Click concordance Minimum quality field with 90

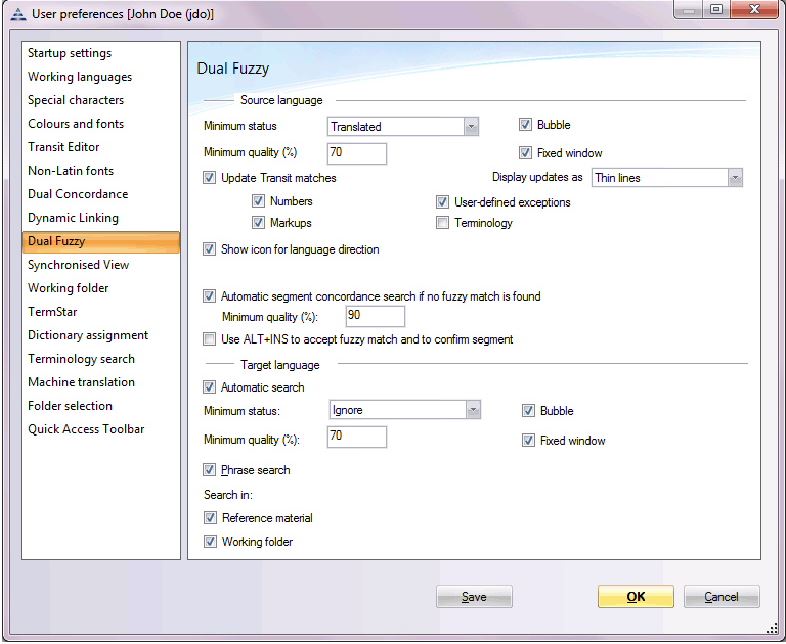tap(375, 316)
